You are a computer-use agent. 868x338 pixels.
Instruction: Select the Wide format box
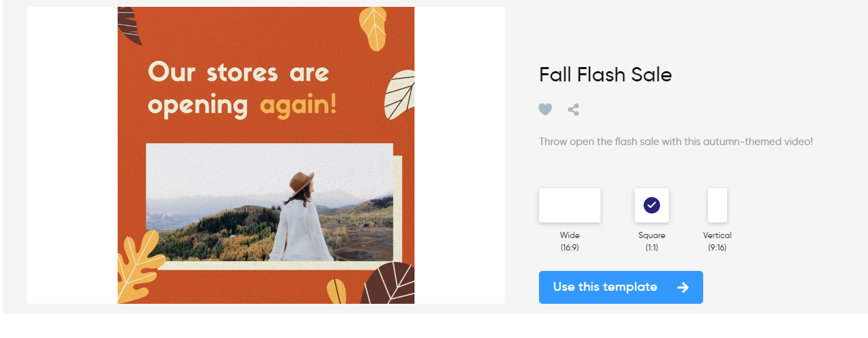point(569,205)
